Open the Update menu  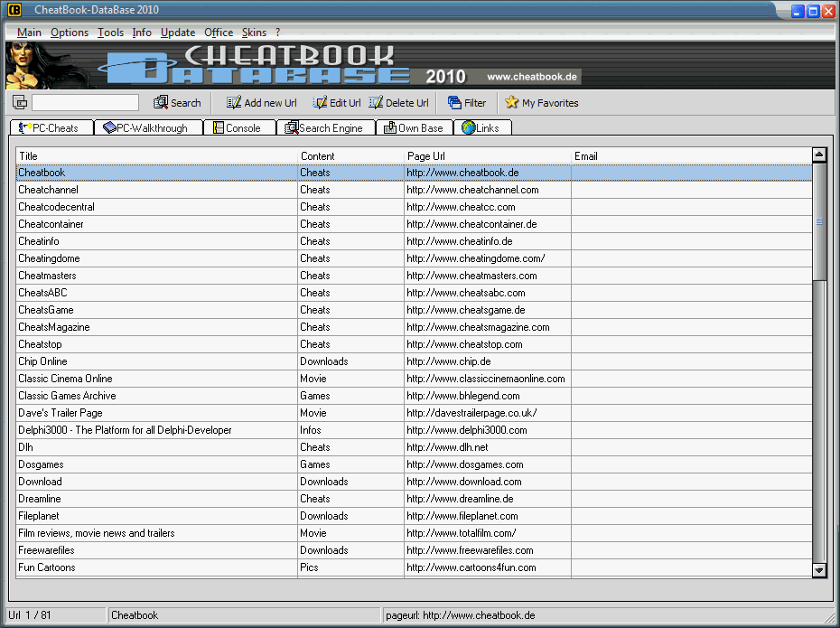(x=177, y=33)
